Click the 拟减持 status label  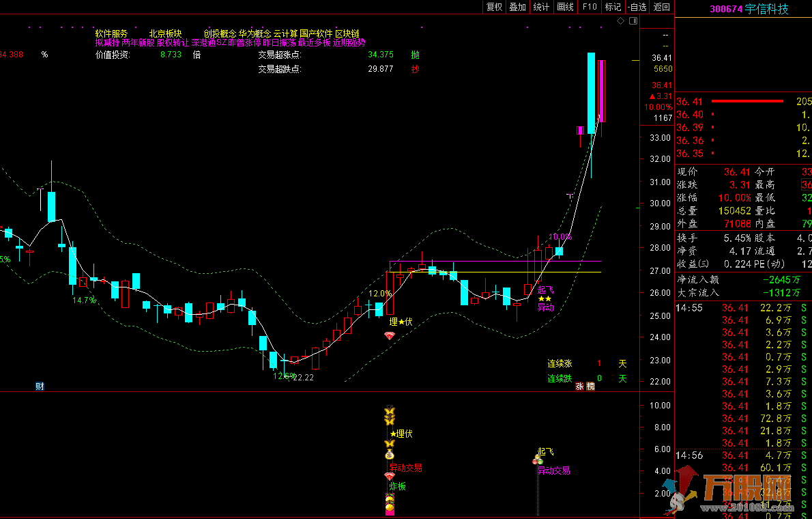click(x=107, y=42)
